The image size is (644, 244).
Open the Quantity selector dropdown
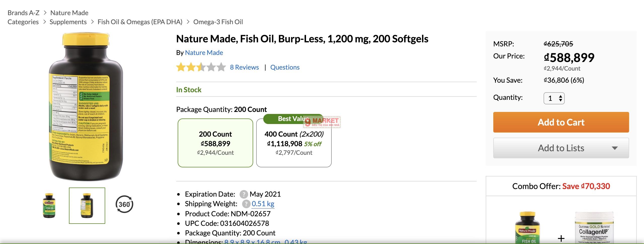tap(554, 98)
